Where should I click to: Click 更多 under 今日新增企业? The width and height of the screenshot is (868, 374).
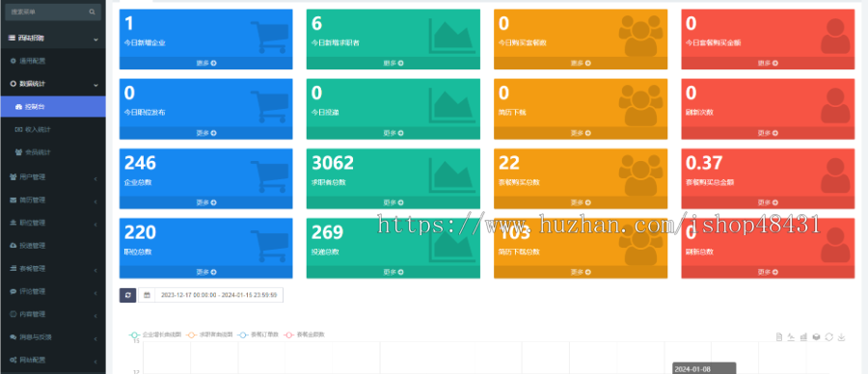tap(206, 63)
